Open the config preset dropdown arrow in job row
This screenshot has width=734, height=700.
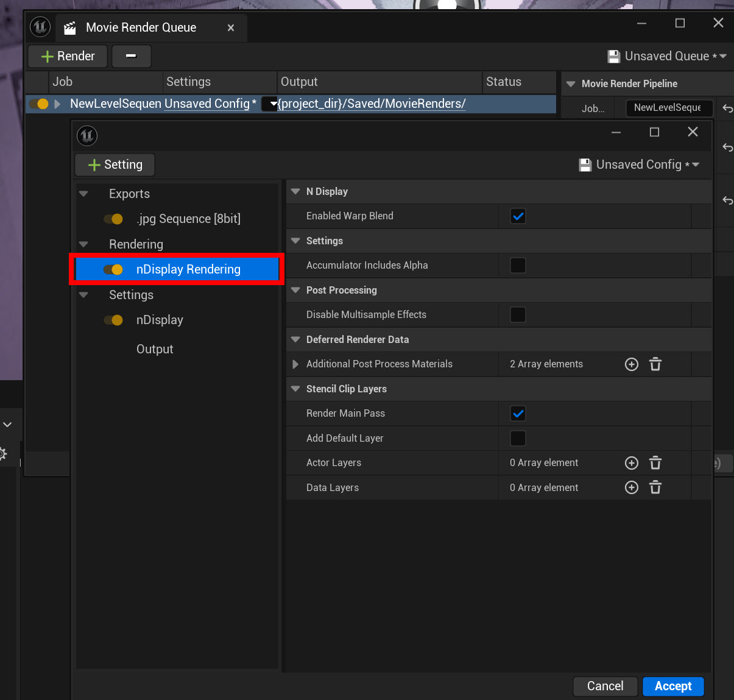coord(270,104)
